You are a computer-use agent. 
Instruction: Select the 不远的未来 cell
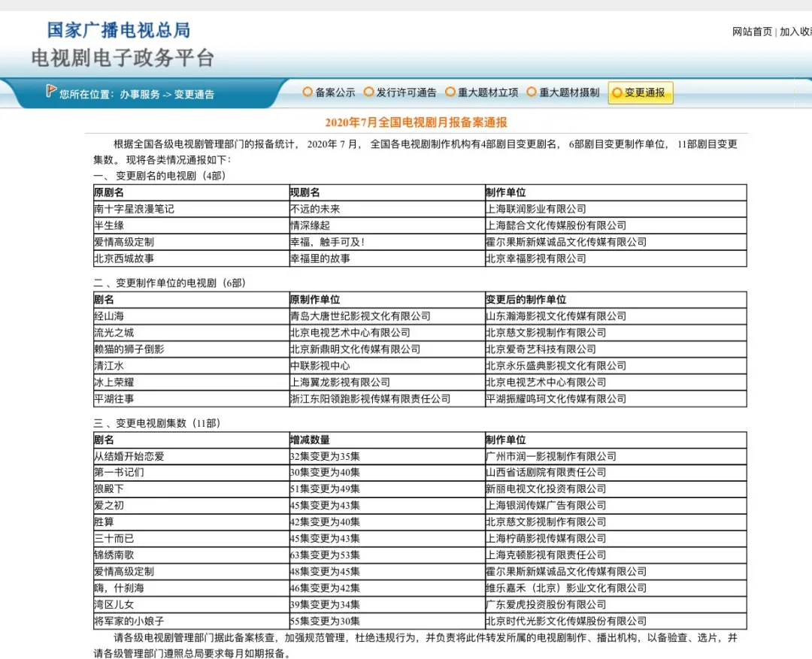(387, 209)
